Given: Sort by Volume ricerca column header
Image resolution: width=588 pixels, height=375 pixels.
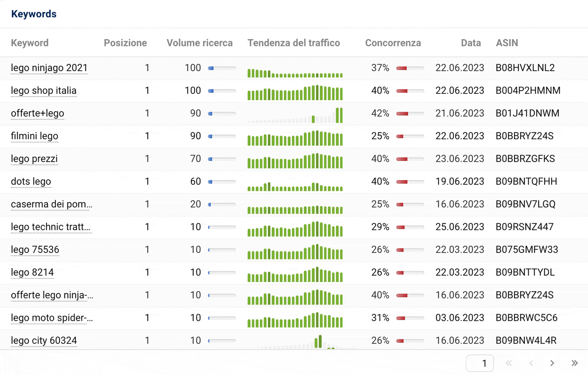Looking at the screenshot, I should click(x=199, y=43).
